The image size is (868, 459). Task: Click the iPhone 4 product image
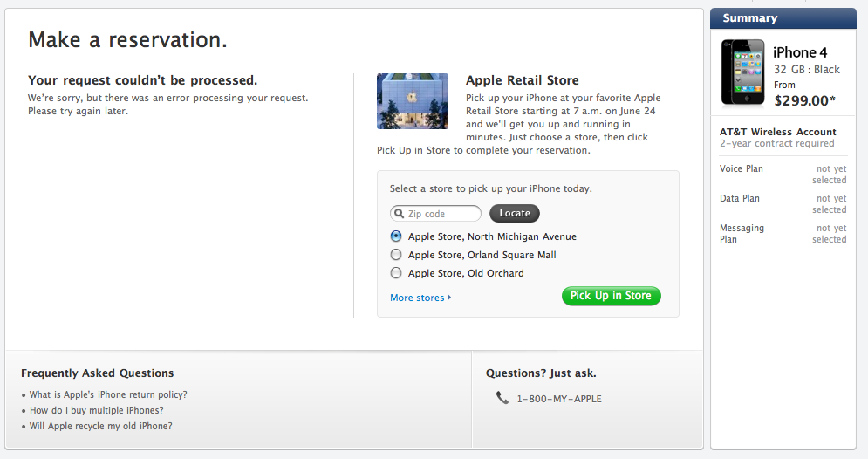(x=743, y=72)
